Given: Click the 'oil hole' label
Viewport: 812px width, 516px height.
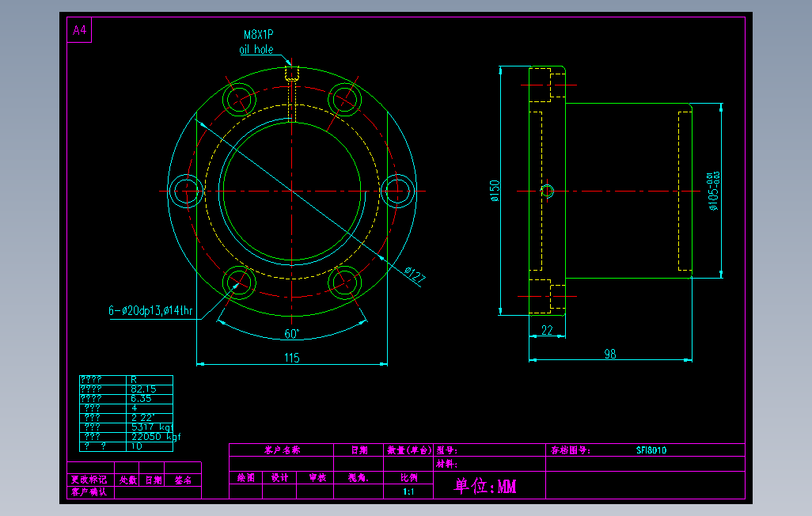Looking at the screenshot, I should 256,49.
